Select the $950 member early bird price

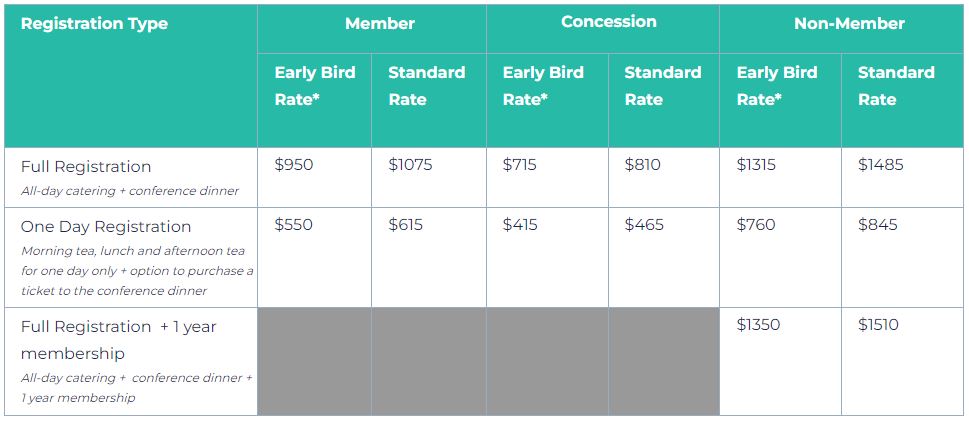(x=294, y=165)
